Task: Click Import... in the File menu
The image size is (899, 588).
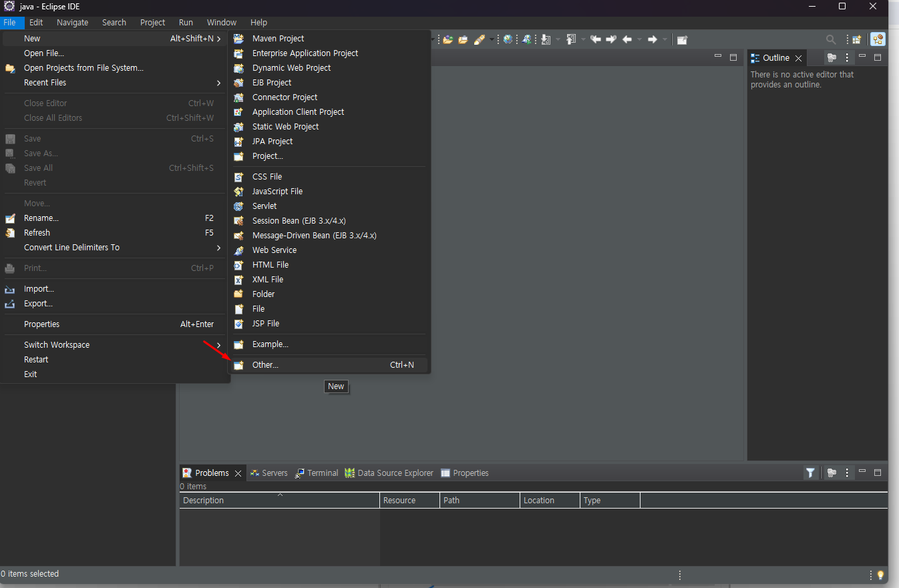Action: [115, 289]
